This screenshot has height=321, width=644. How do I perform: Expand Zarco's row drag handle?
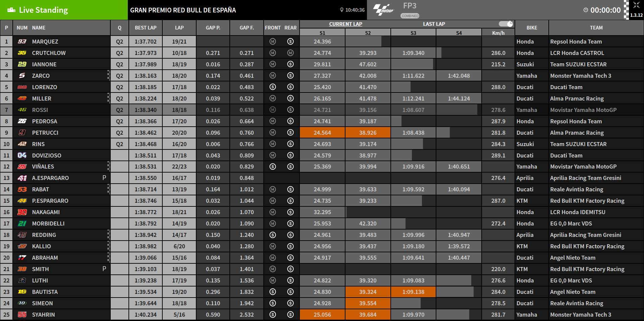pyautogui.click(x=108, y=76)
